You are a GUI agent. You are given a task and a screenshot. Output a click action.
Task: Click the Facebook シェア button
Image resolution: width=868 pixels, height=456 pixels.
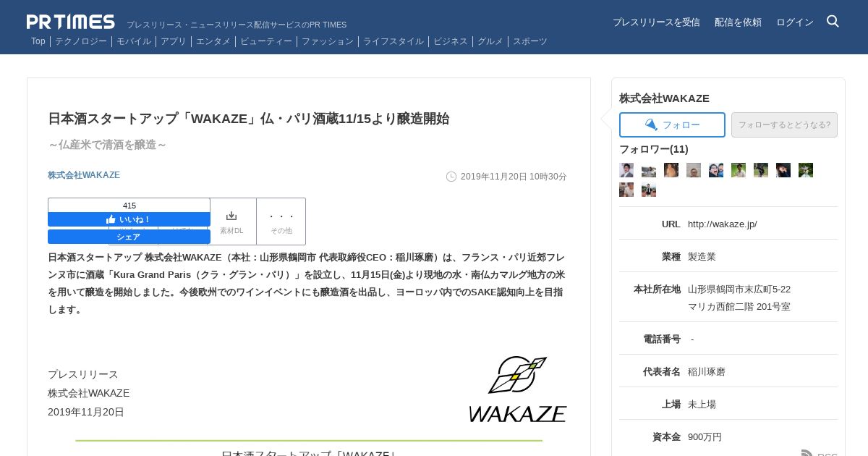(129, 237)
